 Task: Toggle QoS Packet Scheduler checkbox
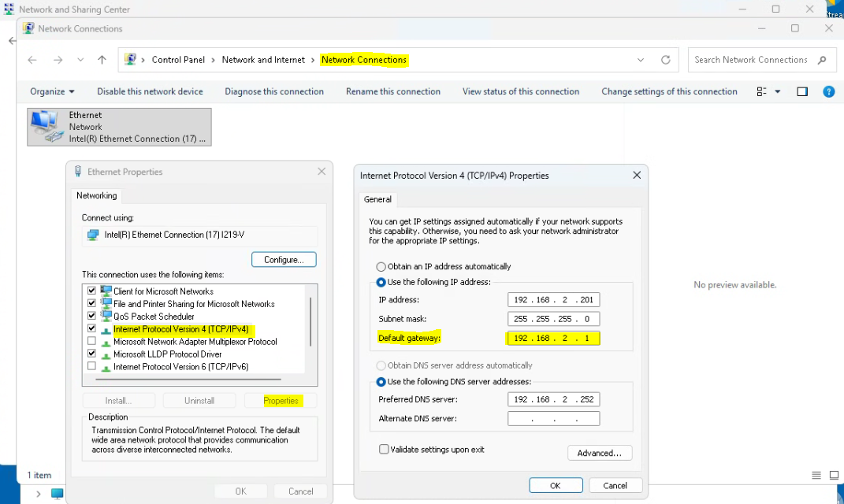(x=91, y=316)
